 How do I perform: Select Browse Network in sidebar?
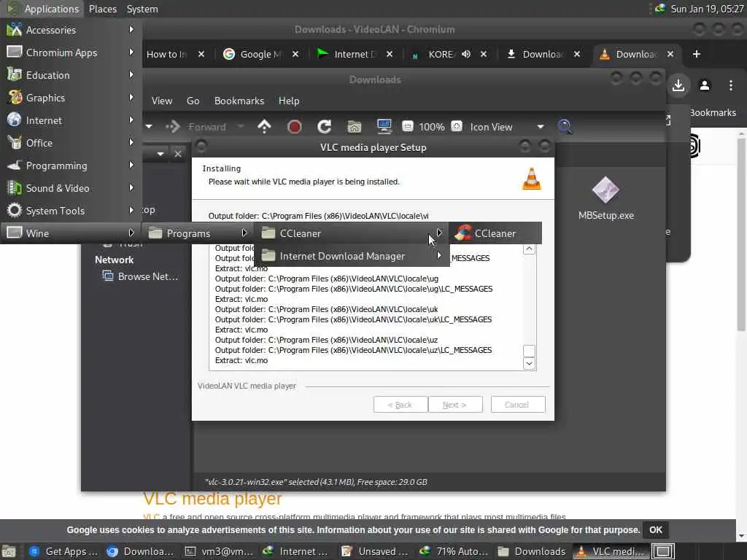141,276
